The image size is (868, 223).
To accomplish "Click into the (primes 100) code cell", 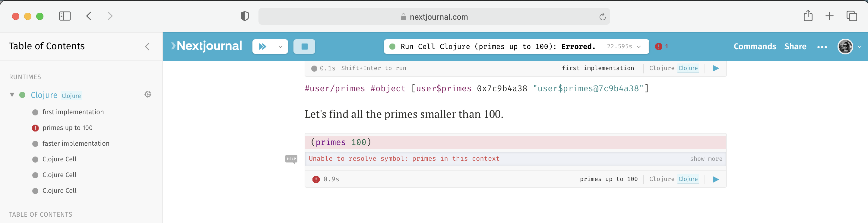I will pyautogui.click(x=515, y=142).
